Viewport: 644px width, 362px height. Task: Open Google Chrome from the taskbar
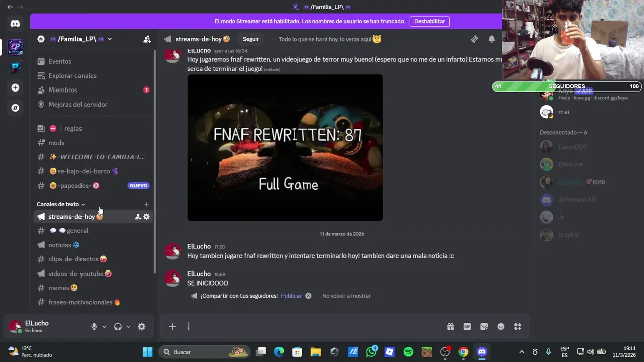(463, 352)
